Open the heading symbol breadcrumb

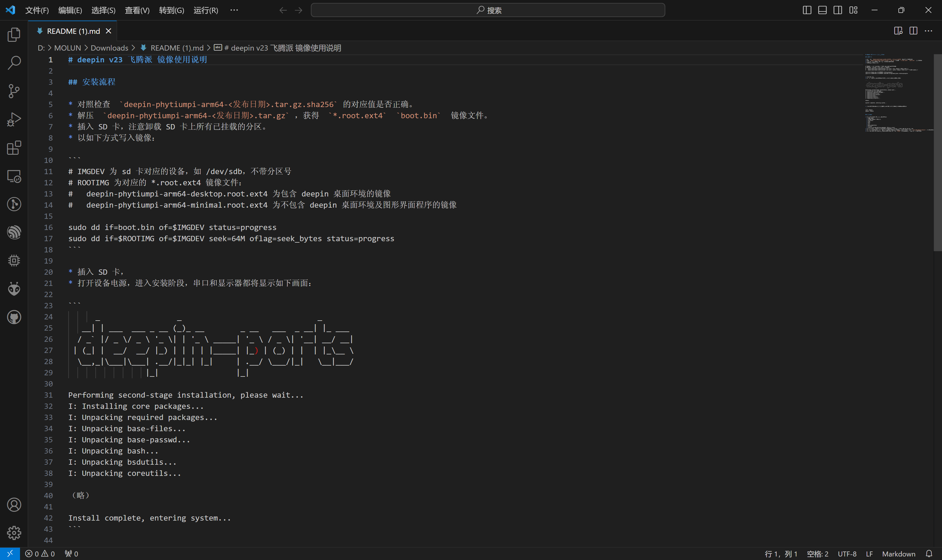[x=283, y=48]
